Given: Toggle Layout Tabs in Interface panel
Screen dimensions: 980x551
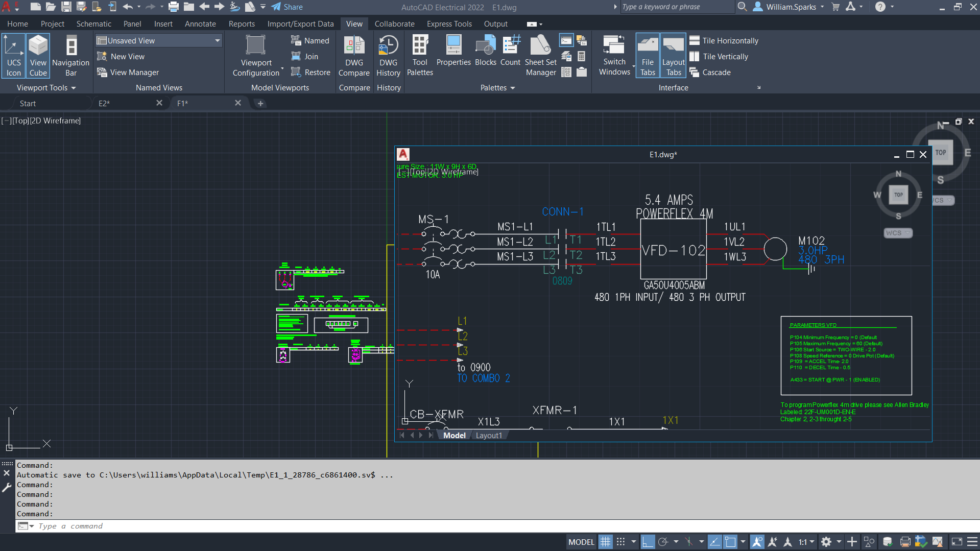Looking at the screenshot, I should pos(674,56).
